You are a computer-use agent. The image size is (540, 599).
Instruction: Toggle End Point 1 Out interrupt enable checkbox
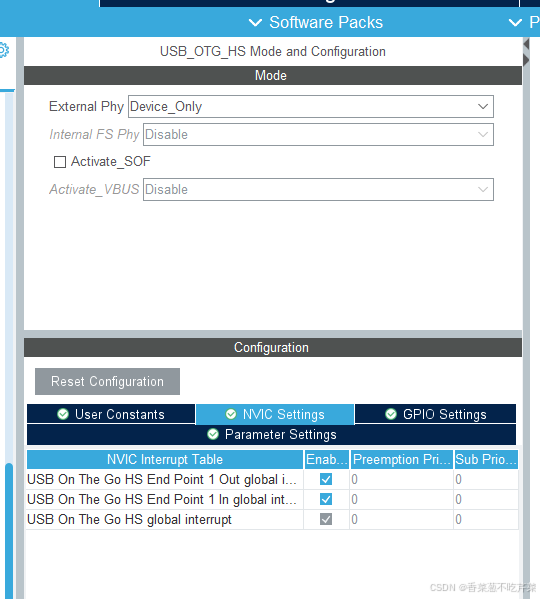(326, 479)
